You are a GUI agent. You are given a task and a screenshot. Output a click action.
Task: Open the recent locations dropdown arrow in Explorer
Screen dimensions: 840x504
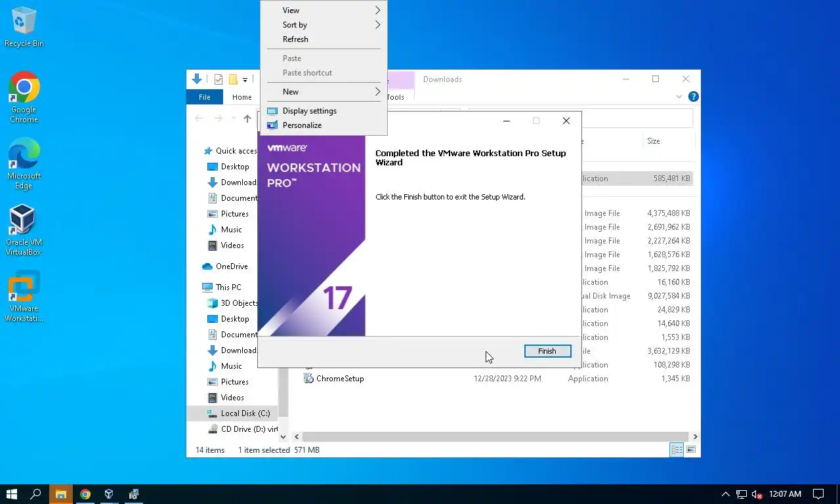click(x=233, y=119)
